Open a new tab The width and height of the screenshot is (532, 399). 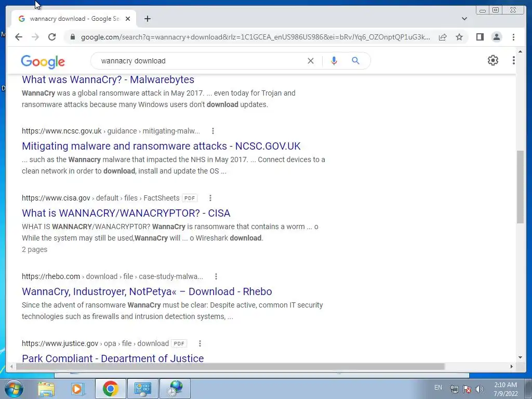[x=147, y=19]
